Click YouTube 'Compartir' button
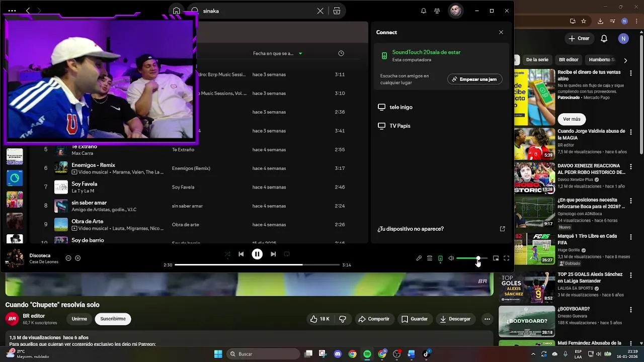644x362 pixels. pos(374,319)
